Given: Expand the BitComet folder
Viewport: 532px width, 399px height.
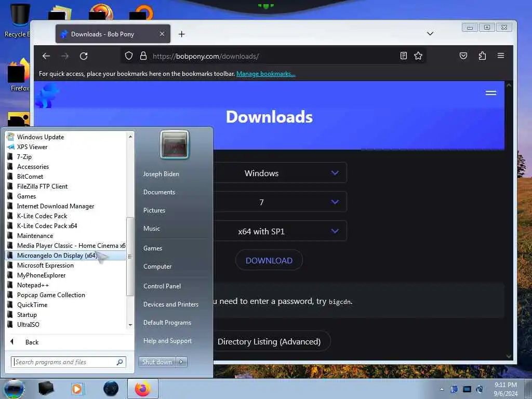Looking at the screenshot, I should tap(66, 176).
